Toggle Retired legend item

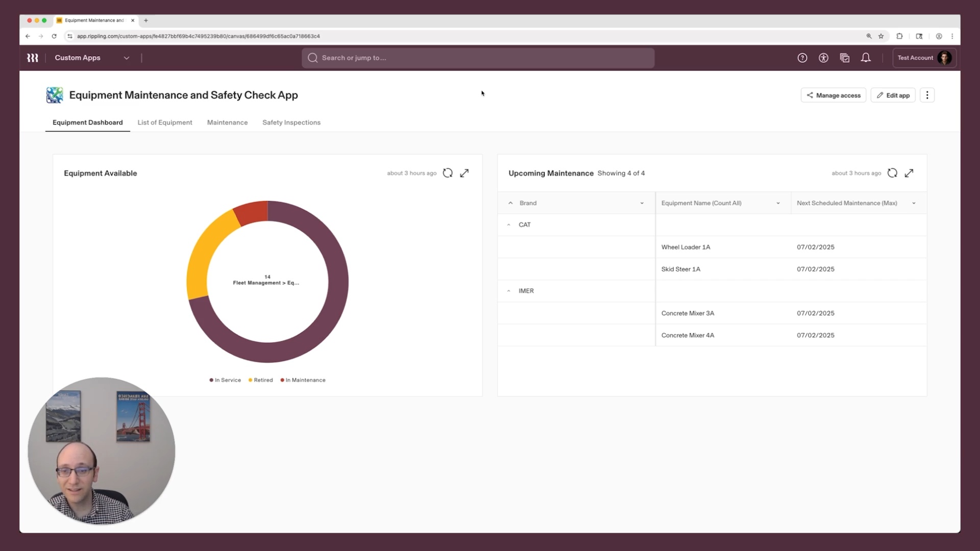[x=261, y=380]
